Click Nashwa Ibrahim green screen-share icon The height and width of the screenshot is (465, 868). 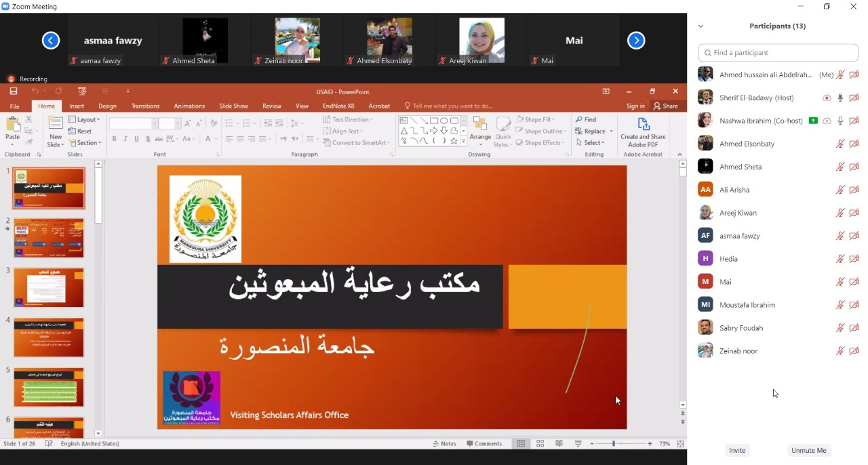click(813, 121)
